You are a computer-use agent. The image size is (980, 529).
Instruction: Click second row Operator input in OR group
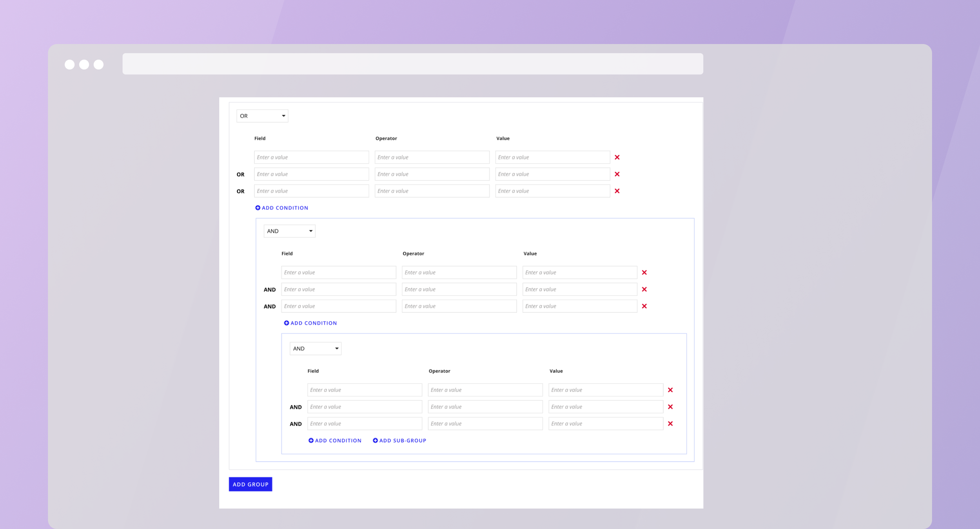tap(432, 174)
